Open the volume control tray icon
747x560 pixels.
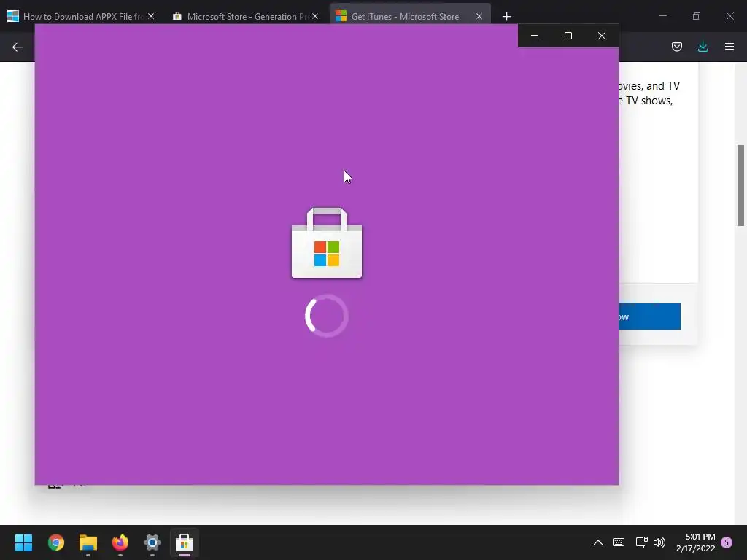pos(659,542)
